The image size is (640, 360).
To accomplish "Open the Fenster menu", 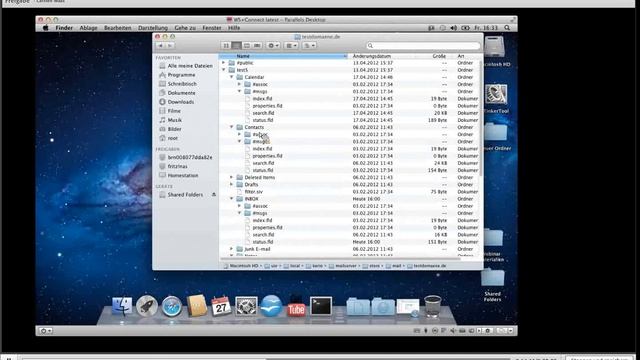I will (x=212, y=28).
